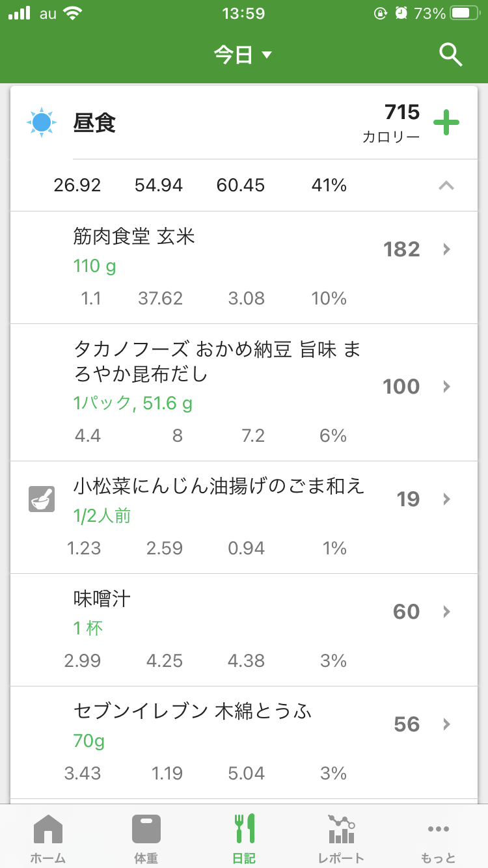The image size is (488, 868).
Task: Collapse the 昼食 nutrient summary chevron
Action: point(446,185)
